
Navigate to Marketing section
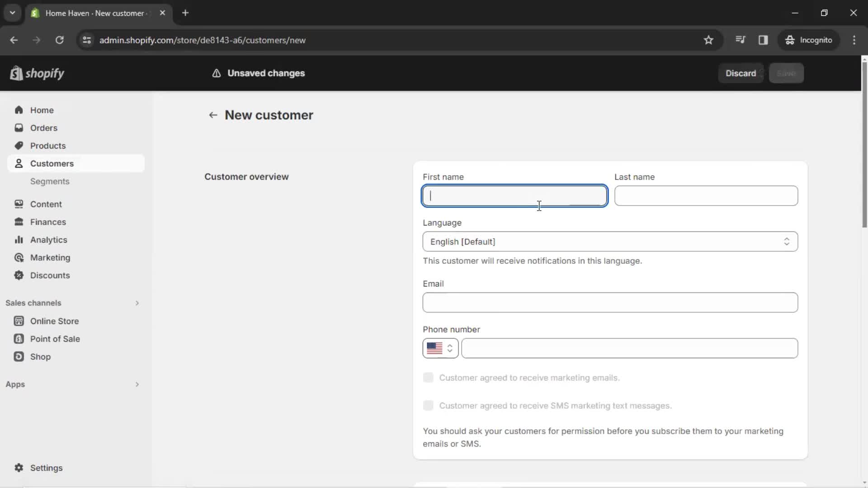(x=50, y=258)
